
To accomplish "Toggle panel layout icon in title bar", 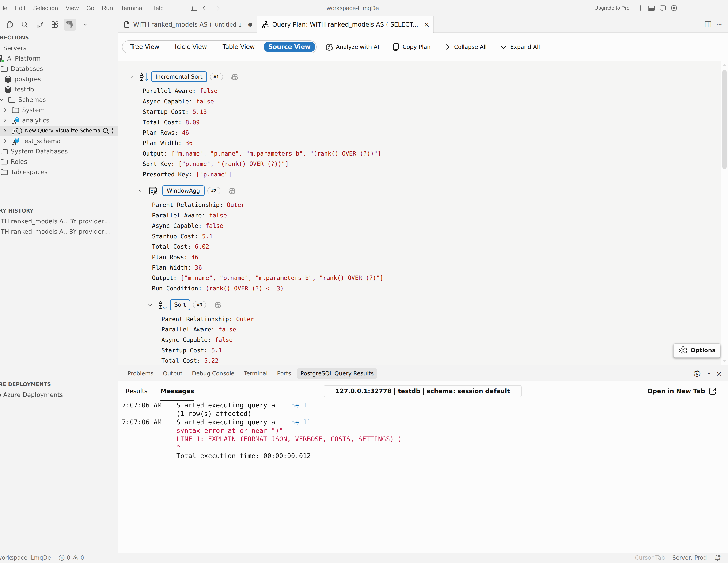I will tap(651, 8).
